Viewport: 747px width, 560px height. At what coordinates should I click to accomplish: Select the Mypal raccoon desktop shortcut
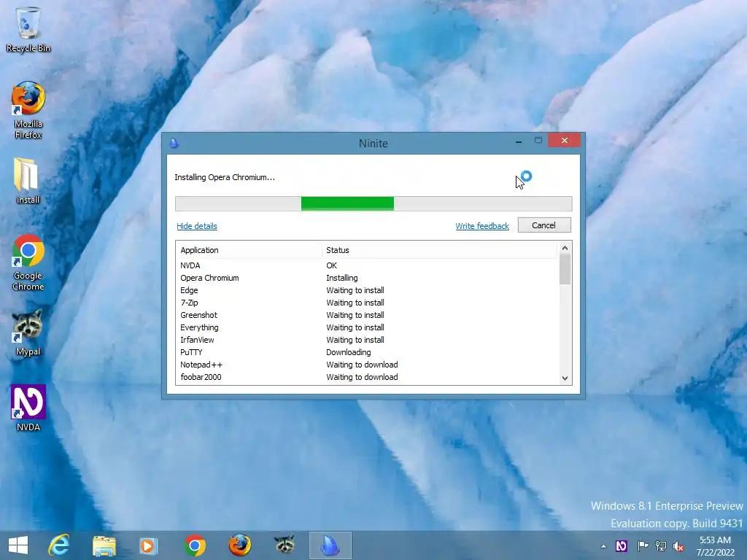point(28,332)
